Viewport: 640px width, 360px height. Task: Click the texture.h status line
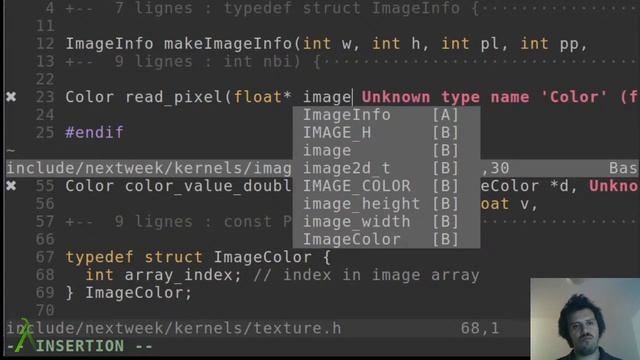click(267, 328)
